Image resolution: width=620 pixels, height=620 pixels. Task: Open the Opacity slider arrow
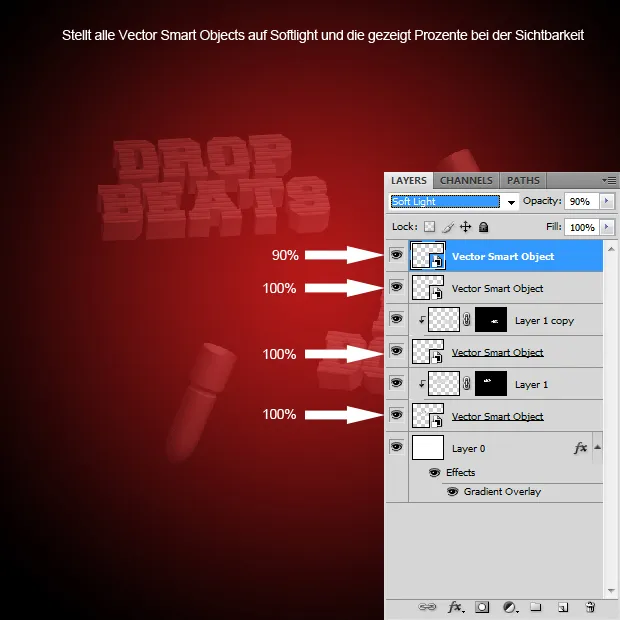coord(607,201)
